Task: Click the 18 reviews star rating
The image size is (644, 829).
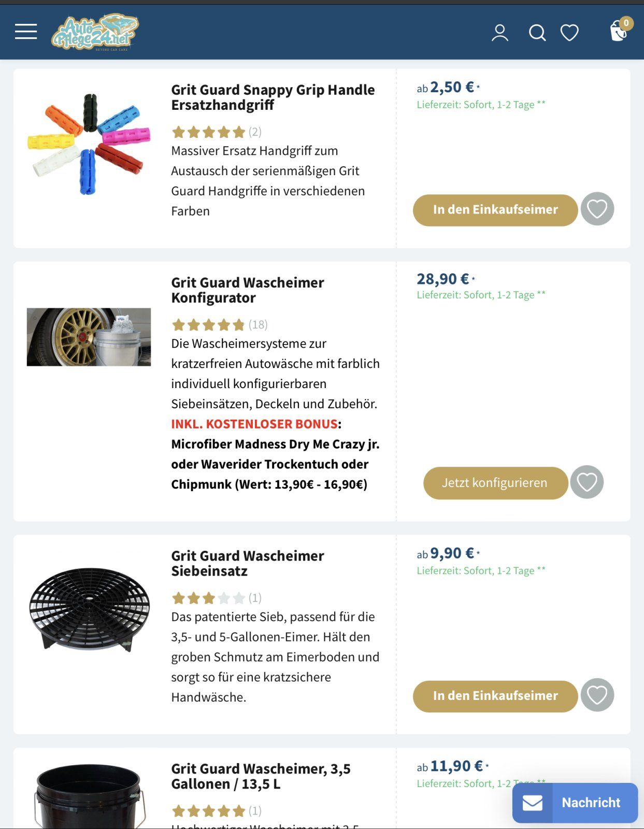Action: tap(219, 325)
